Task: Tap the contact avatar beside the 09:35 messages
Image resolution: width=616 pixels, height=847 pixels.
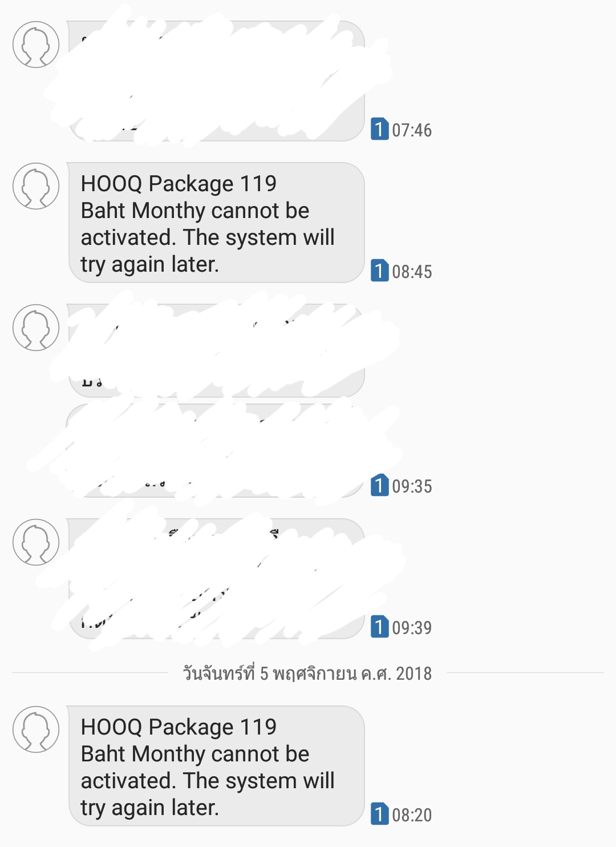Action: [x=36, y=328]
